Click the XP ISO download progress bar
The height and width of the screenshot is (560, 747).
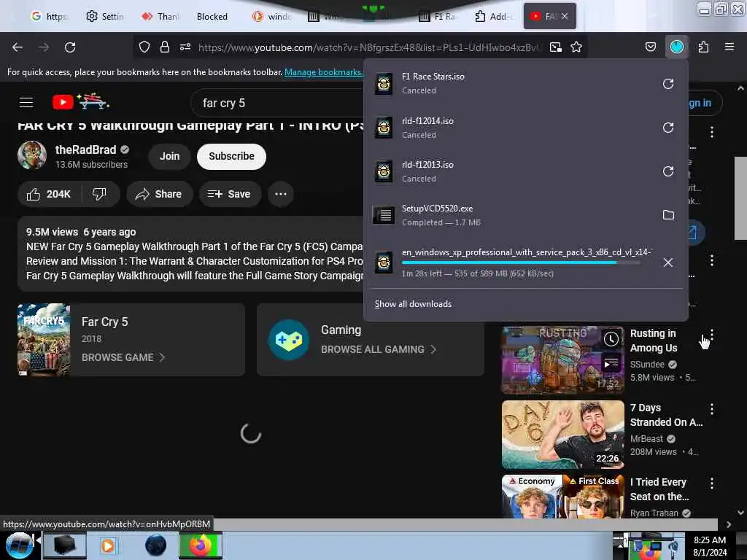[x=521, y=262]
